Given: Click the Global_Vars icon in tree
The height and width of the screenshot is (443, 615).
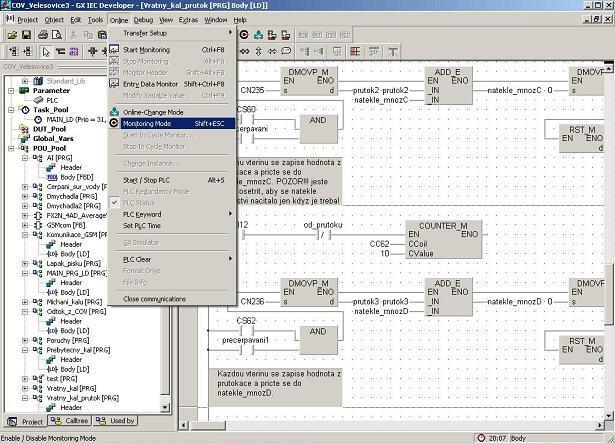Looking at the screenshot, I should coord(24,139).
